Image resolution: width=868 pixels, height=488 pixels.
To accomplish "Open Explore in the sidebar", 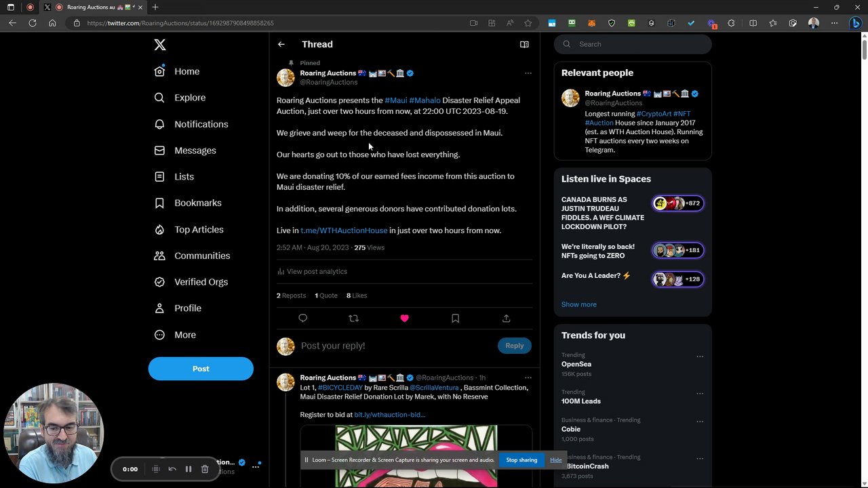I will tap(180, 98).
